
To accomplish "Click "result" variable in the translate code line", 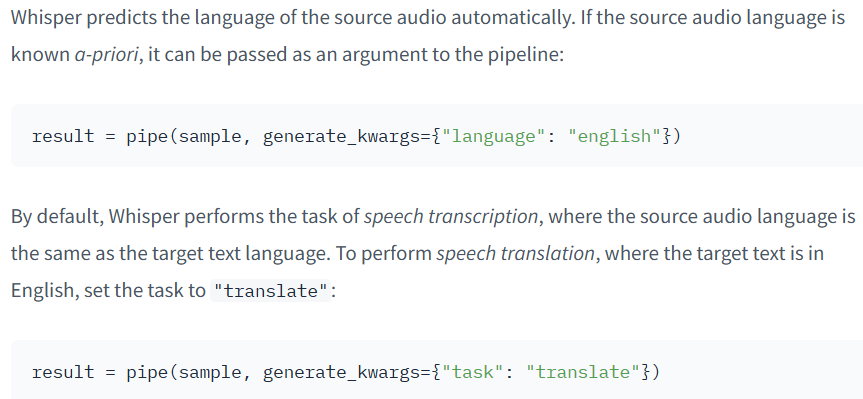I will pyautogui.click(x=63, y=373).
